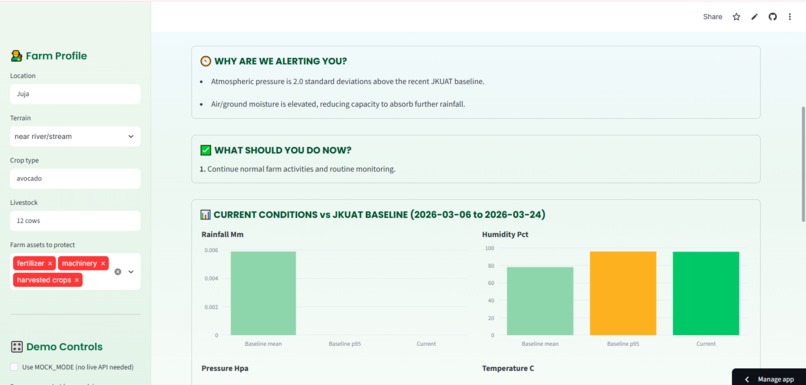The height and width of the screenshot is (385, 806).
Task: Click the CURRENT CONDITIONS vs JKUAT BASELINE heading
Action: [x=379, y=214]
